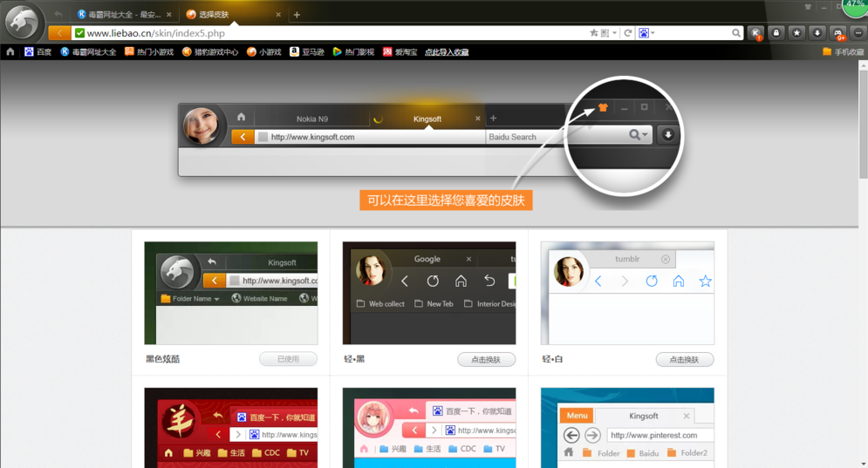Screen dimensions: 868x468
Task: Go to the home icon in bookmarks bar
Action: click(10, 52)
